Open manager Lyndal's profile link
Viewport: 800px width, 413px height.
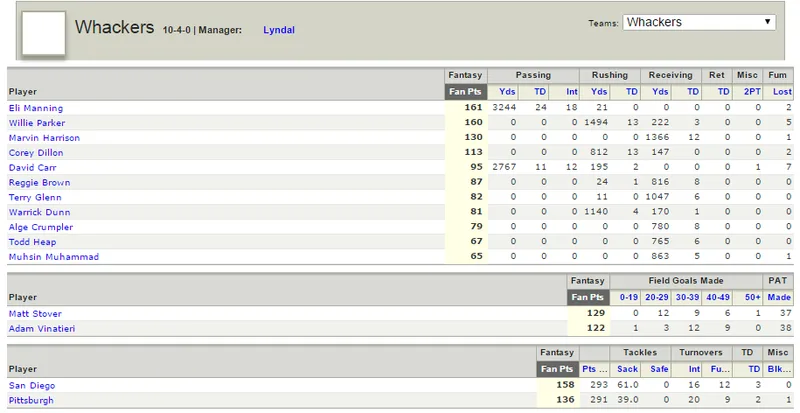pos(279,30)
